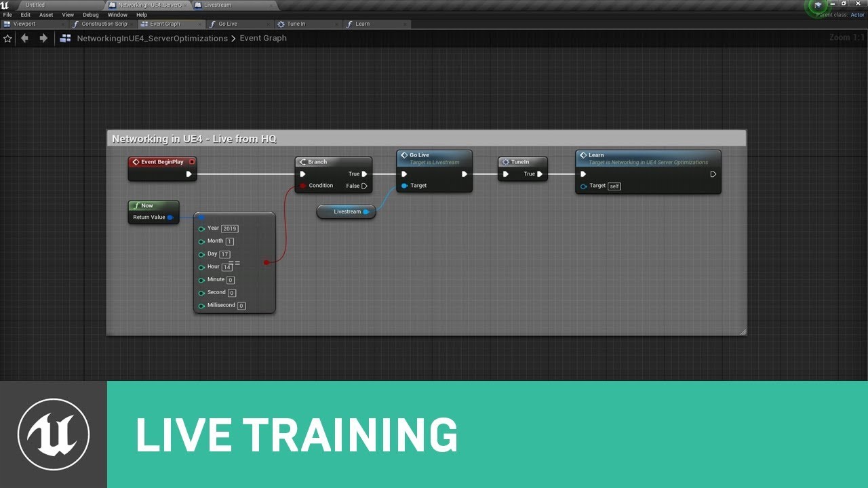This screenshot has height=488, width=868.
Task: Click the True output pin on Branch
Action: click(x=364, y=174)
